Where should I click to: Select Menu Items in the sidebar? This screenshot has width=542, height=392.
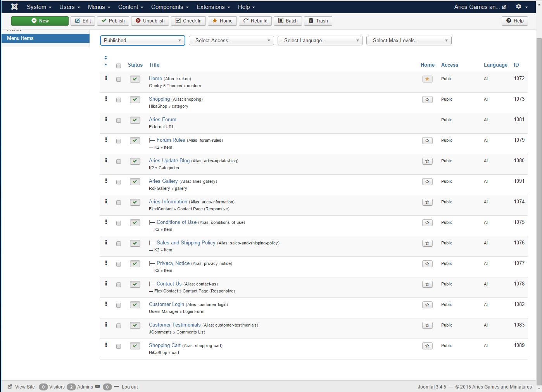tap(45, 38)
